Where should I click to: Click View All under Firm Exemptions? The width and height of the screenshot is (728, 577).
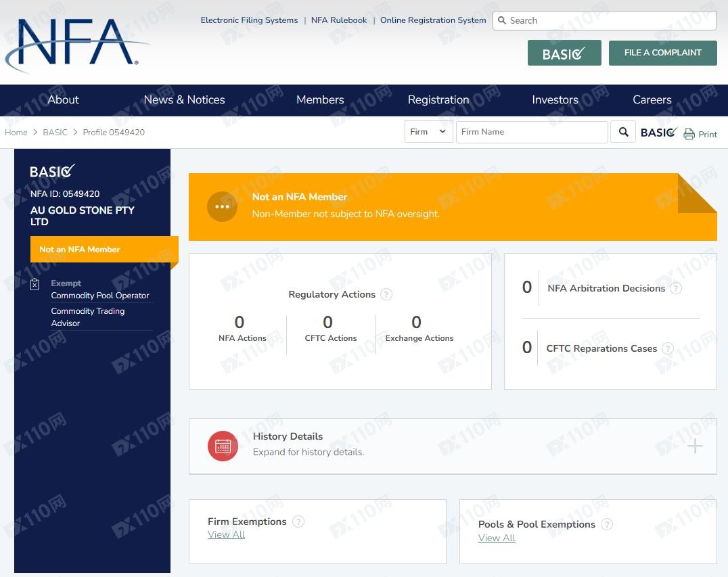click(226, 534)
